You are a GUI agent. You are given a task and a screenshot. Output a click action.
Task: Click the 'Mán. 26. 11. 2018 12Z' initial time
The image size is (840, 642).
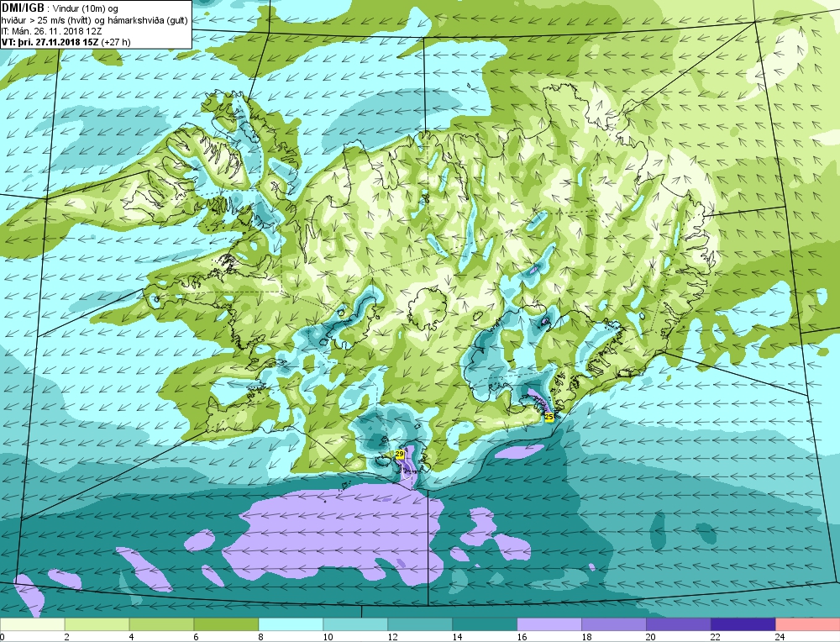point(55,32)
